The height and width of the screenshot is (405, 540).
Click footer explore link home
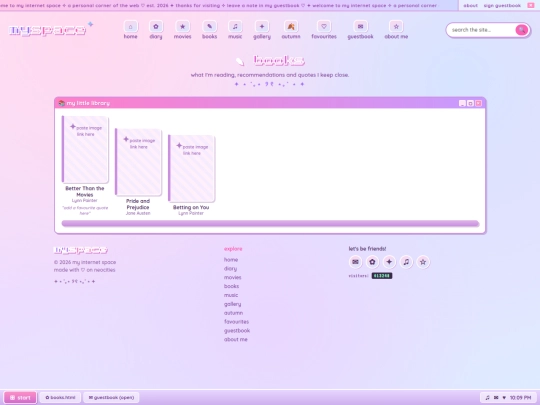pos(231,260)
